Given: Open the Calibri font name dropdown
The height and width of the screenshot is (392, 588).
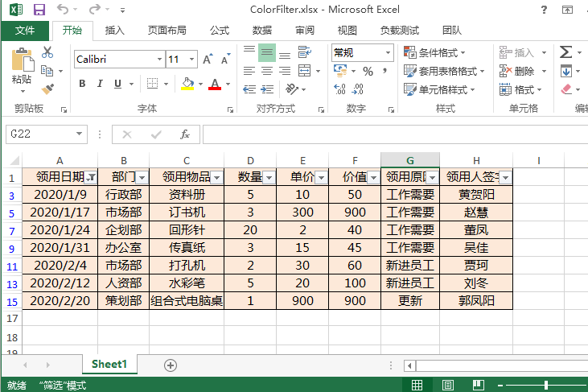Looking at the screenshot, I should click(159, 60).
